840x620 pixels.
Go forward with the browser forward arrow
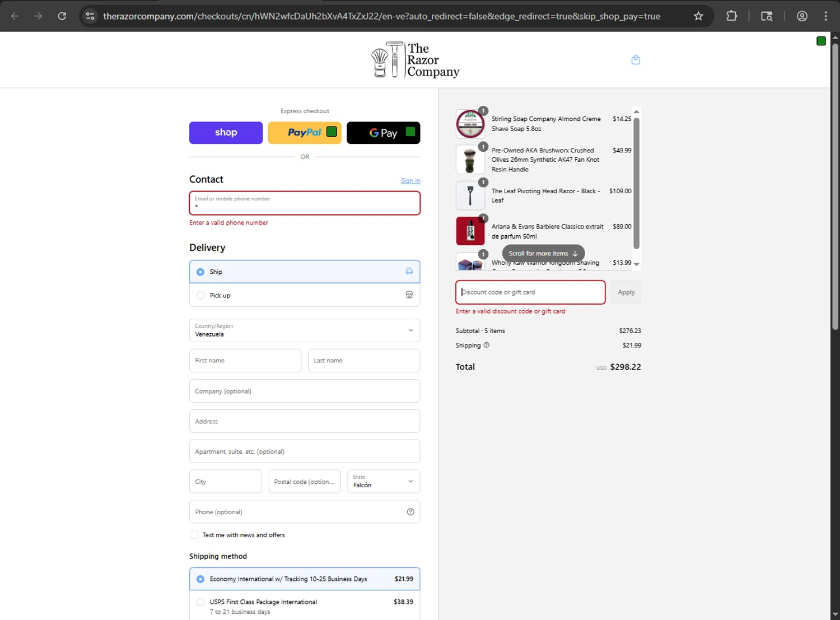38,16
